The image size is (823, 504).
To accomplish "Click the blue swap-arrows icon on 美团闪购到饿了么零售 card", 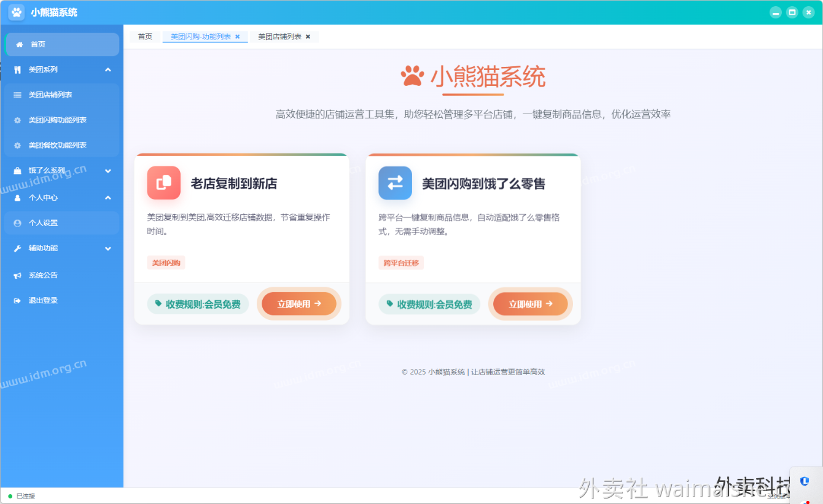I will tap(396, 183).
